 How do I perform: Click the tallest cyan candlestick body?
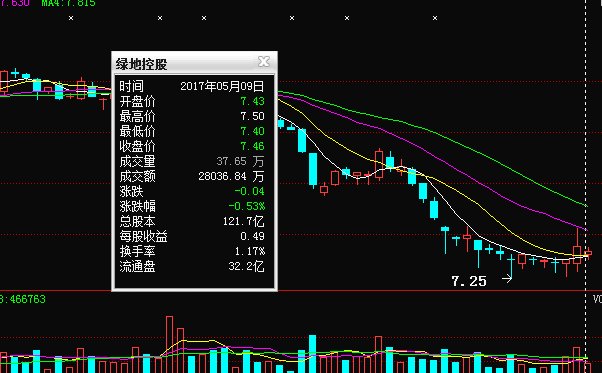point(313,169)
